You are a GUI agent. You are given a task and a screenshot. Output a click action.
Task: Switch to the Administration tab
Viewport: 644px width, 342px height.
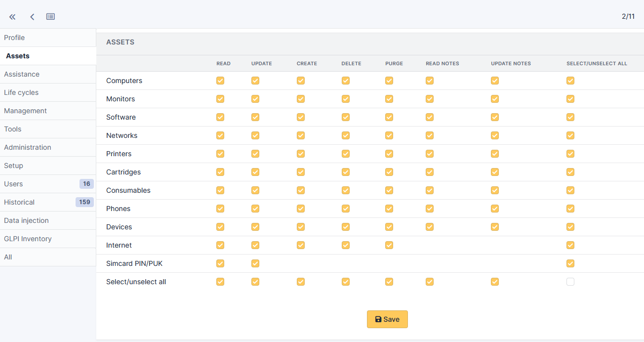27,147
